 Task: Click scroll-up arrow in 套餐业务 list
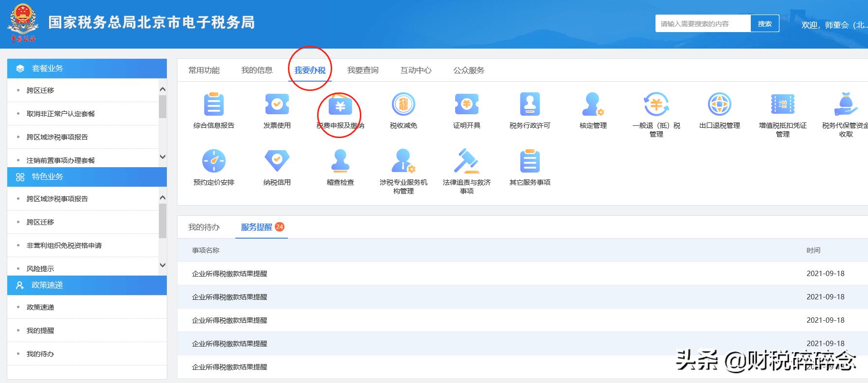click(162, 89)
